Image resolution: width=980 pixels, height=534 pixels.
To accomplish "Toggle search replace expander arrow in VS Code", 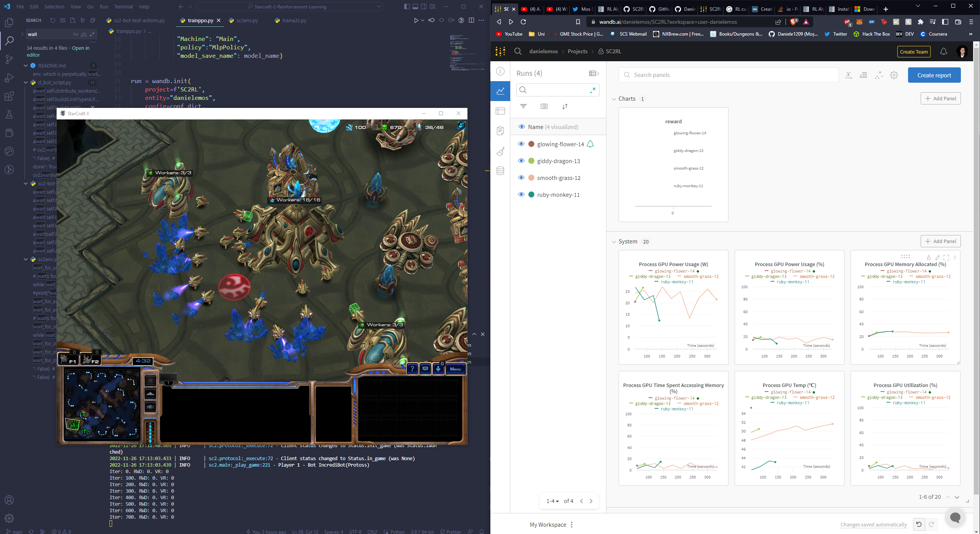I will 22,34.
